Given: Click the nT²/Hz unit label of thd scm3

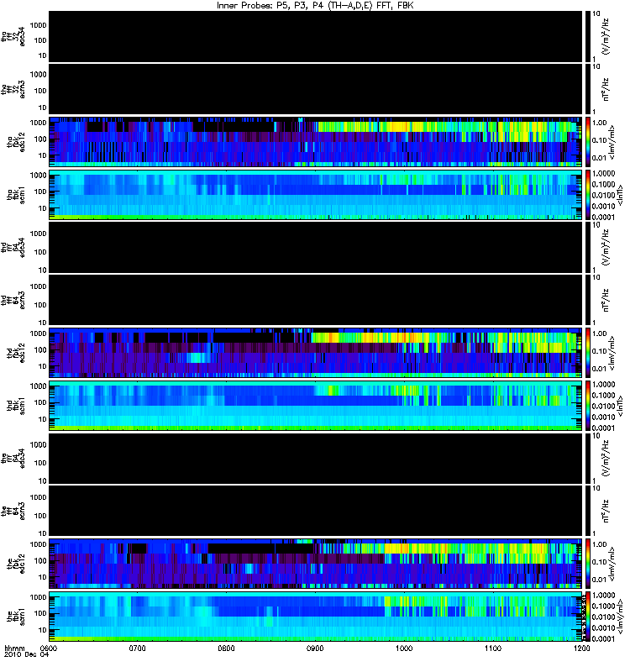Looking at the screenshot, I should [x=606, y=300].
